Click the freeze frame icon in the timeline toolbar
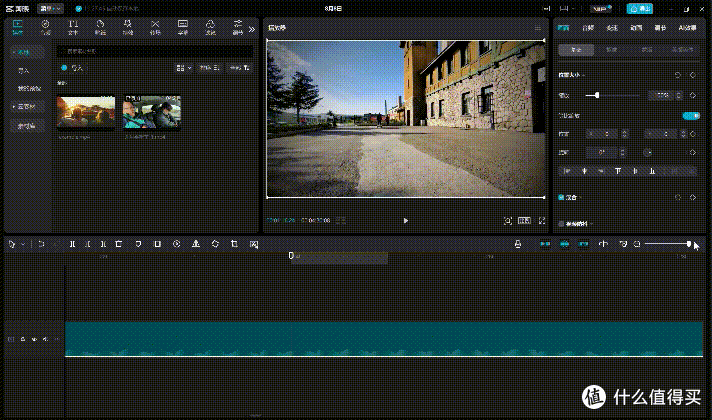 point(158,244)
